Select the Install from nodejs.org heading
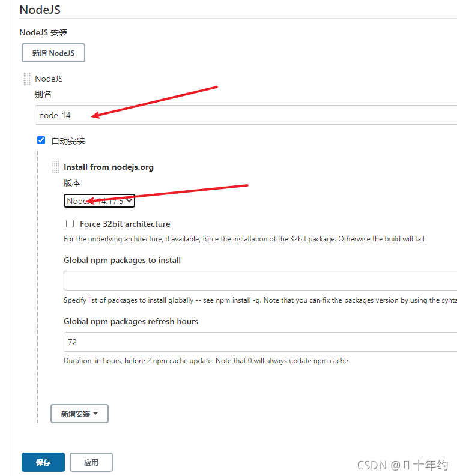Viewport: 457px width, 476px height. point(109,167)
